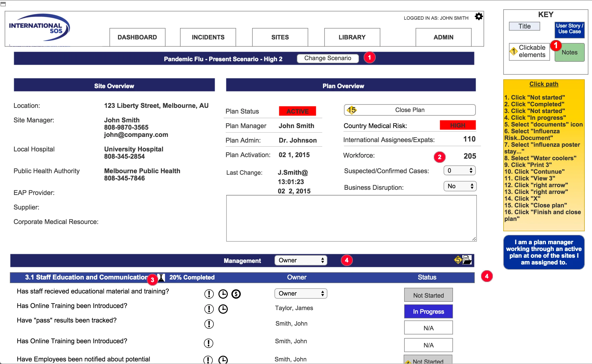Click exclamation icon for "pass" results row
Image resolution: width=592 pixels, height=364 pixels.
(209, 324)
